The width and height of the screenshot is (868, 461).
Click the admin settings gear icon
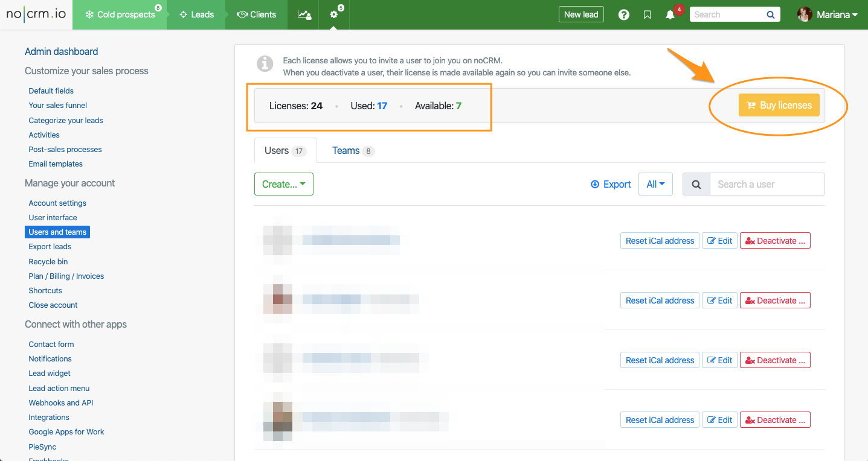tap(334, 14)
